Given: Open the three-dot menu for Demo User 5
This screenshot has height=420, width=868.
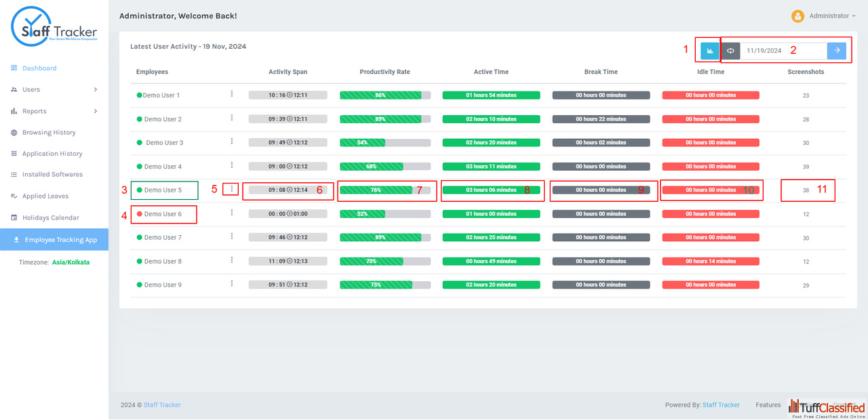Looking at the screenshot, I should 232,190.
